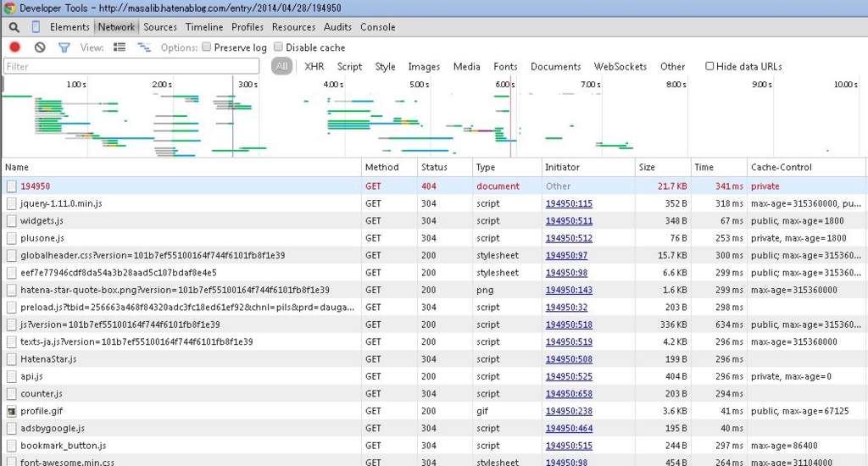This screenshot has width=868, height=466.
Task: Select the bookmark_button.js request row
Action: 434,446
